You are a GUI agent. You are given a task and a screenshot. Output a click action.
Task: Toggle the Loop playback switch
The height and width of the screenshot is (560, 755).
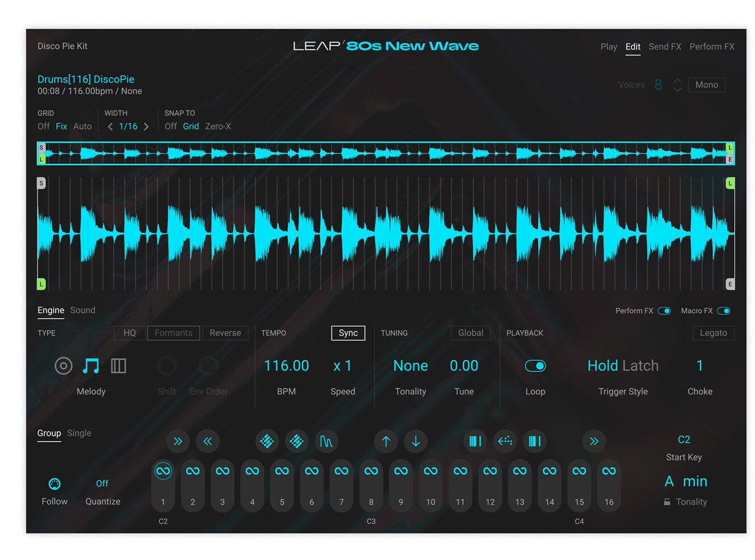click(535, 366)
